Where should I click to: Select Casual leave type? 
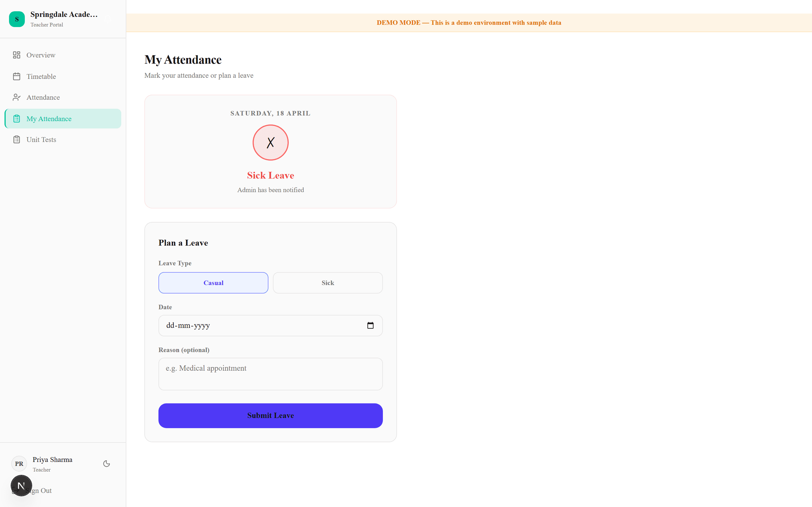213,283
